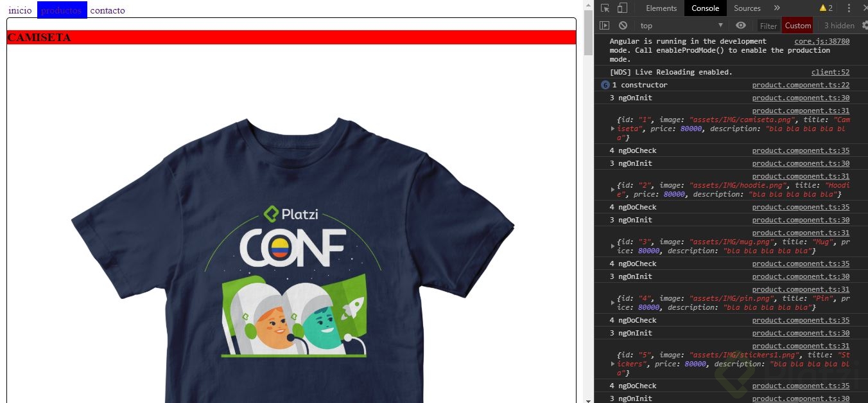Open console settings gear icon

865,26
